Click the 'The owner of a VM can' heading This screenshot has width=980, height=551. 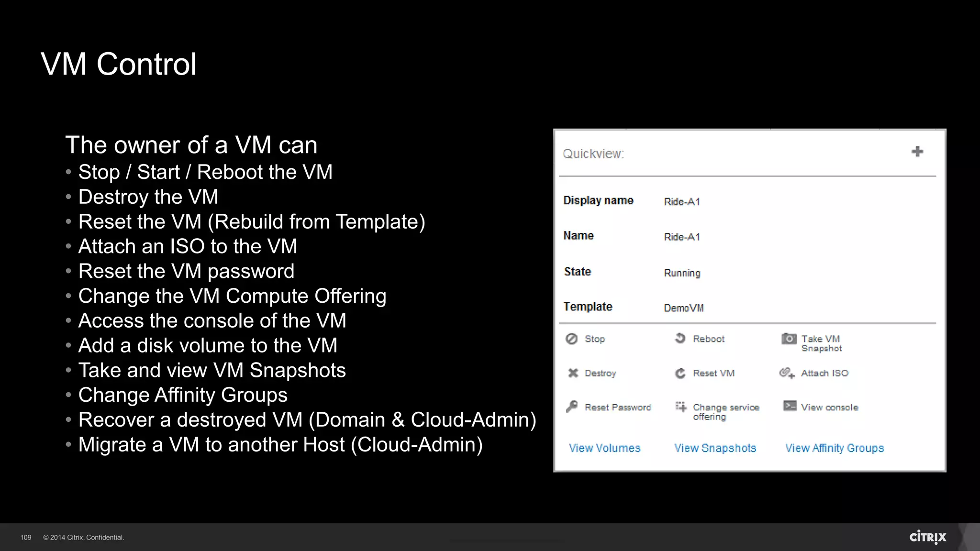(x=191, y=145)
